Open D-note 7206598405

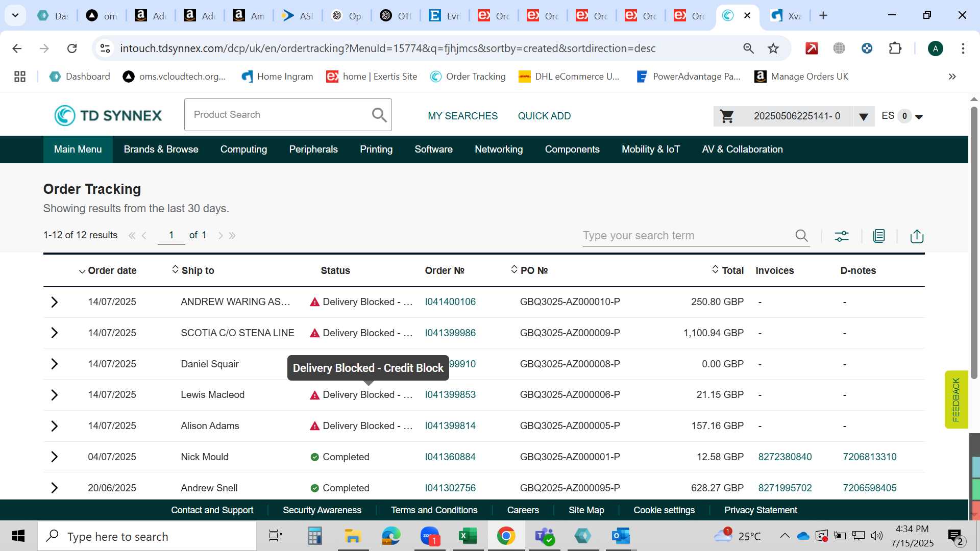click(x=870, y=488)
